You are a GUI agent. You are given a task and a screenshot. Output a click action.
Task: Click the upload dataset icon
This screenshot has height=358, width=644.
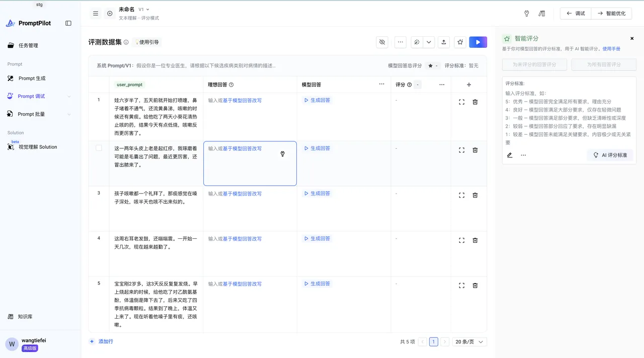(x=443, y=42)
